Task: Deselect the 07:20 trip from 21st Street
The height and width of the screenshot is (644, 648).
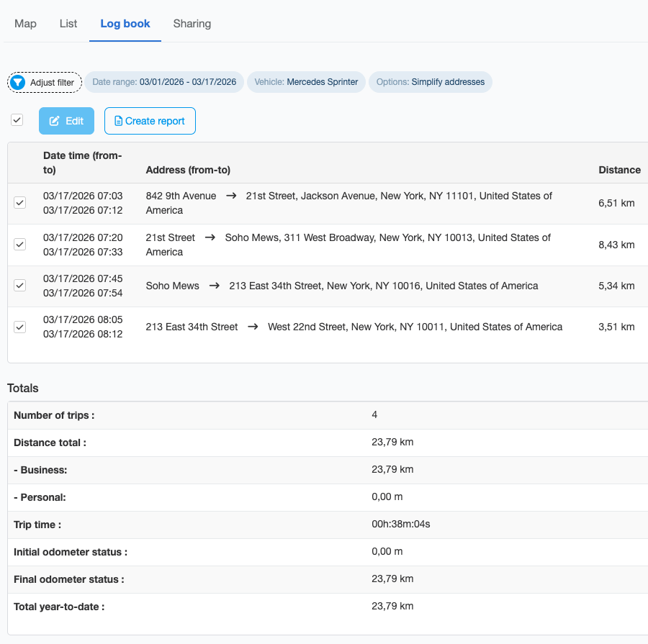Action: tap(20, 245)
